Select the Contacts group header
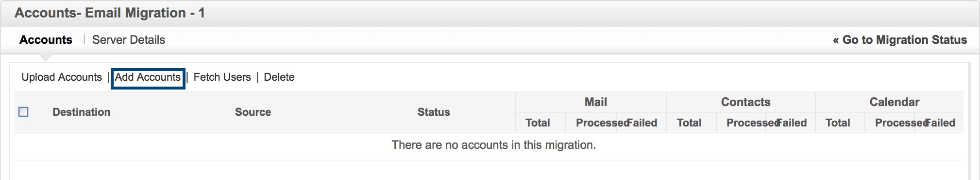980x180 pixels. 746,102
